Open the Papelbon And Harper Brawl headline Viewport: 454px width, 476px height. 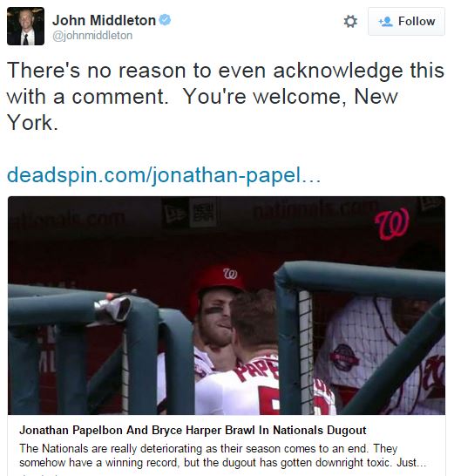pyautogui.click(x=193, y=430)
